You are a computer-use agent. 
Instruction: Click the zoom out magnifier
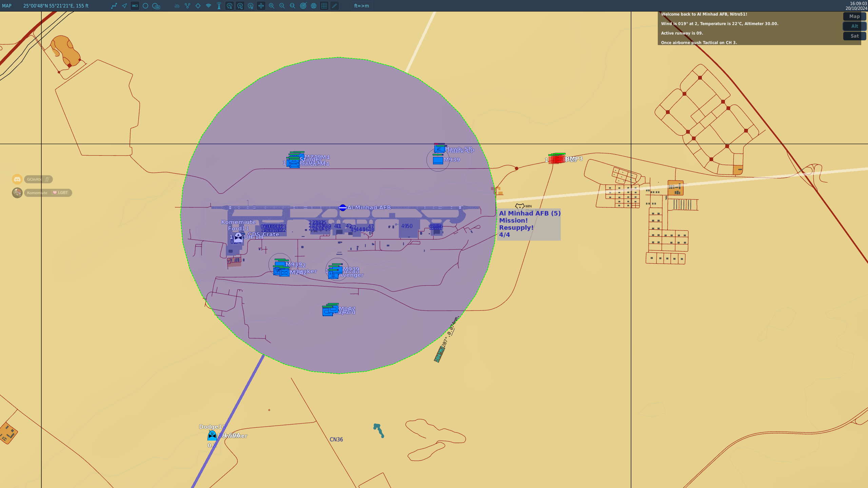pyautogui.click(x=282, y=6)
